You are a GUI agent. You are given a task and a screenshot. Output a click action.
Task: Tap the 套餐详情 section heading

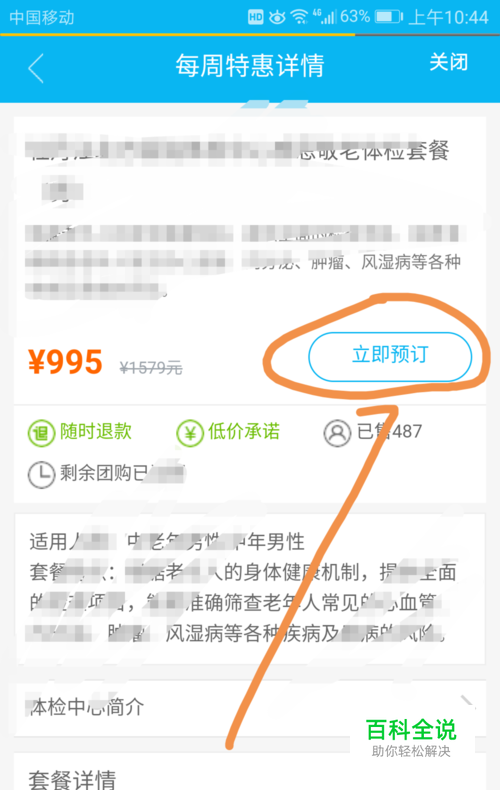tap(73, 779)
